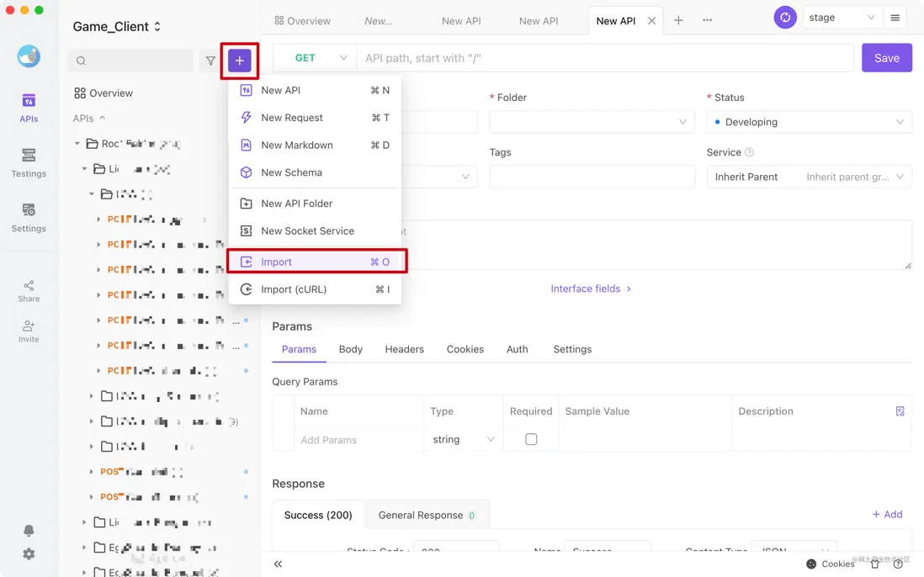Switch to the Headers tab

click(x=404, y=349)
